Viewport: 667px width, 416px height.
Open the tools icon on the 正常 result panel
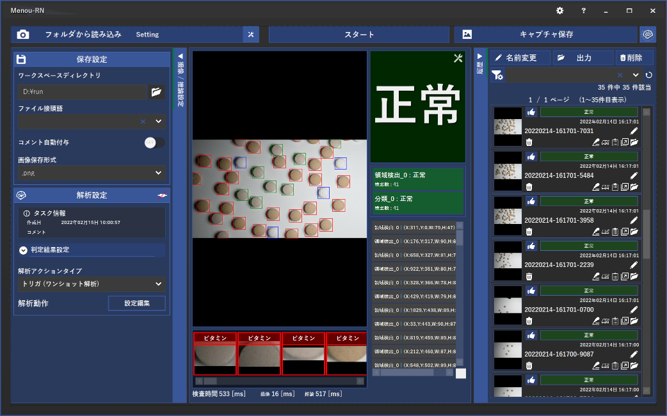pos(458,58)
